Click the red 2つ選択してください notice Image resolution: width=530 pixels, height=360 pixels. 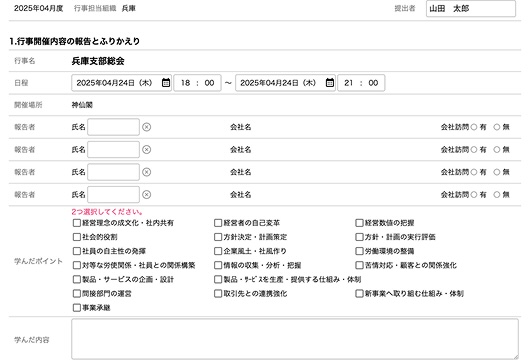point(107,212)
